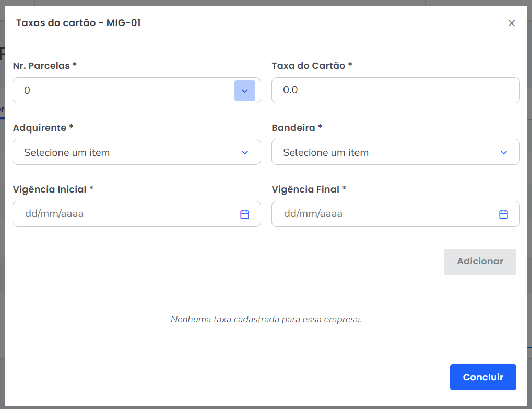Click the 'Taxas do cartão - MIG-01' title

click(78, 23)
